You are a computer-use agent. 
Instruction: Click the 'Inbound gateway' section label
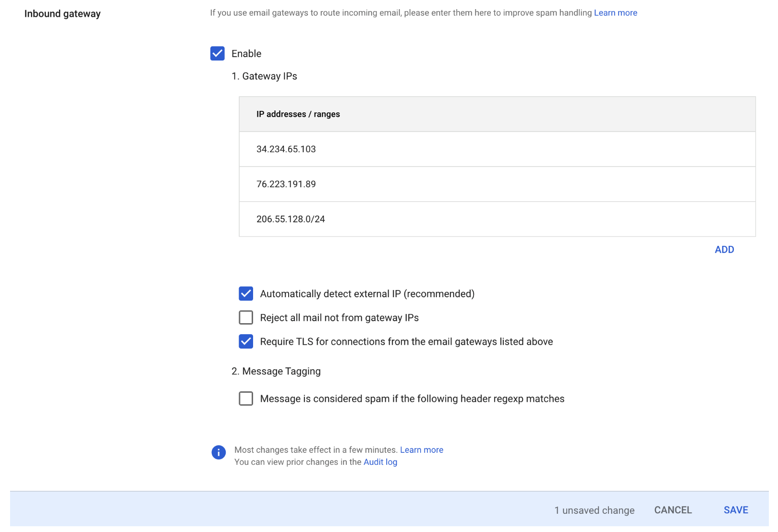(x=62, y=13)
